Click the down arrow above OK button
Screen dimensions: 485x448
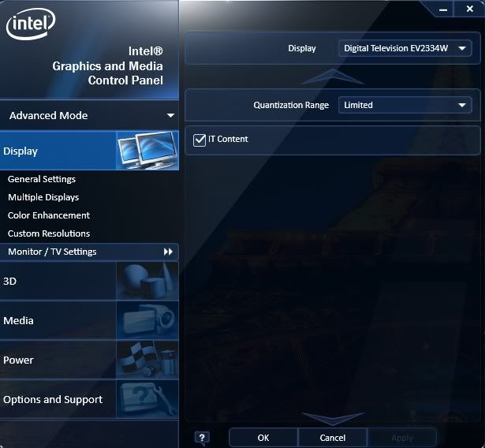[333, 419]
